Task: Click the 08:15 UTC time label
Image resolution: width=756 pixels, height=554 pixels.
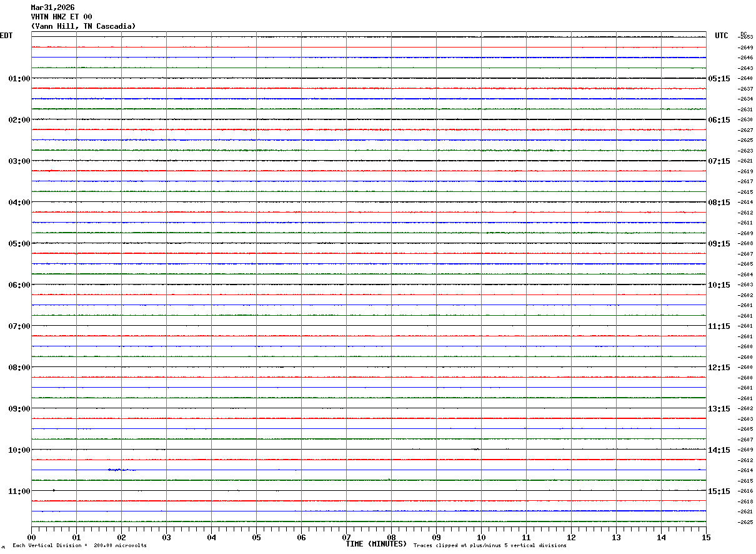Action: (x=719, y=203)
